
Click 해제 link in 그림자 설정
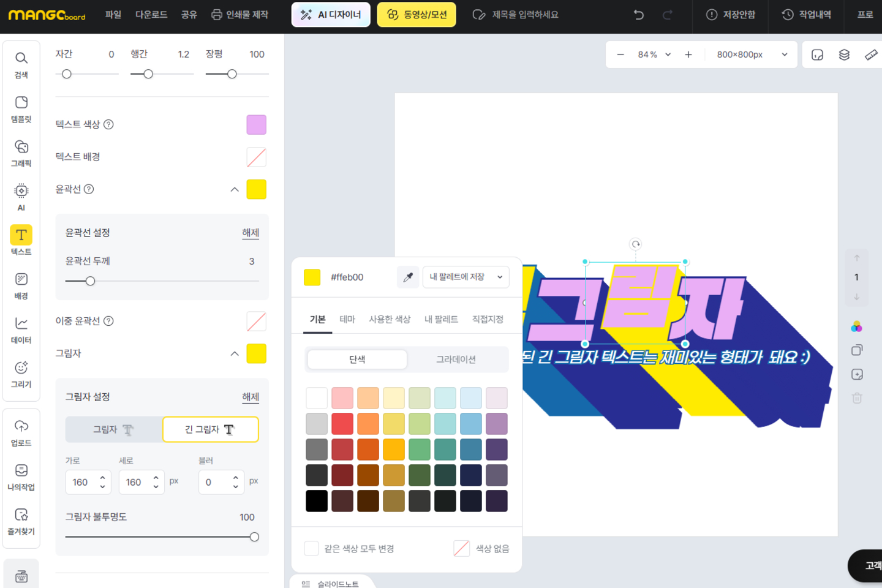click(x=251, y=397)
